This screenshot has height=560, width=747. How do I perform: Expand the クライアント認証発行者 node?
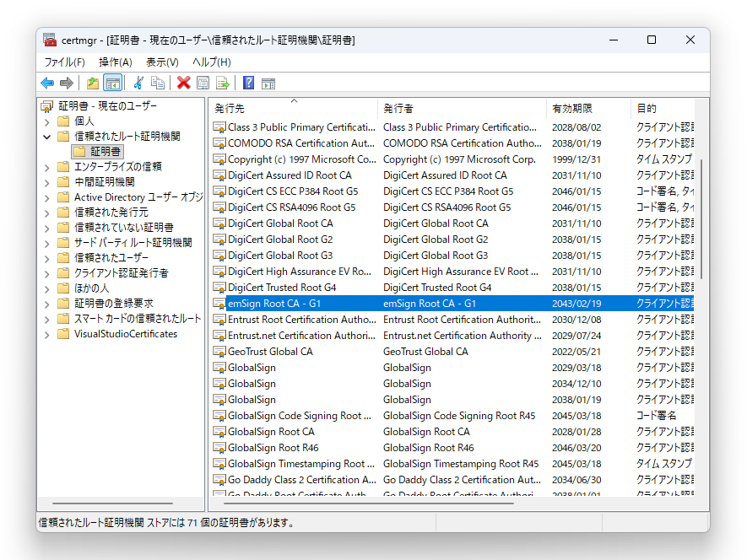point(46,274)
